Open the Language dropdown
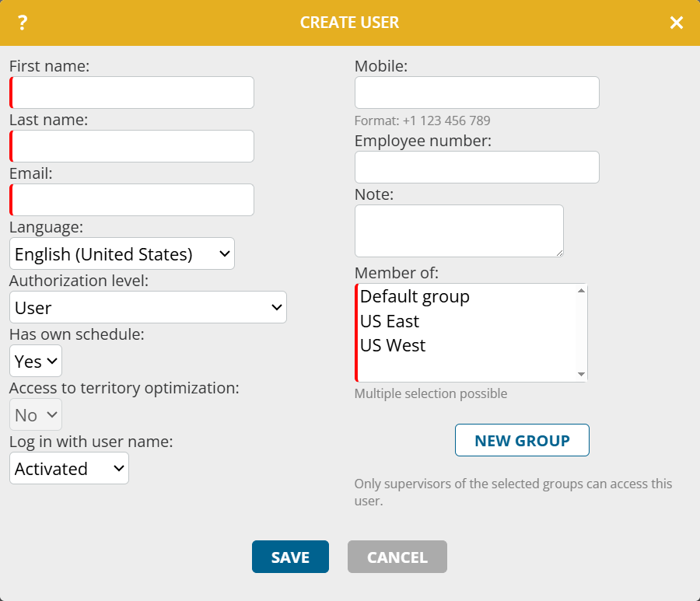 (x=122, y=253)
